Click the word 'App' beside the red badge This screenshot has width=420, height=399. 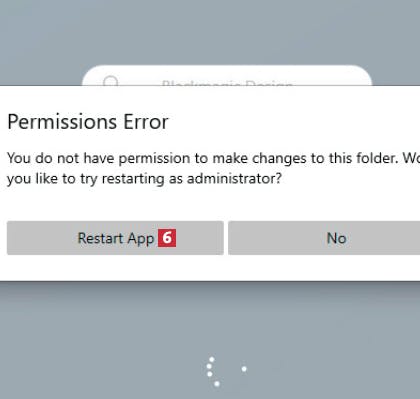(x=141, y=239)
